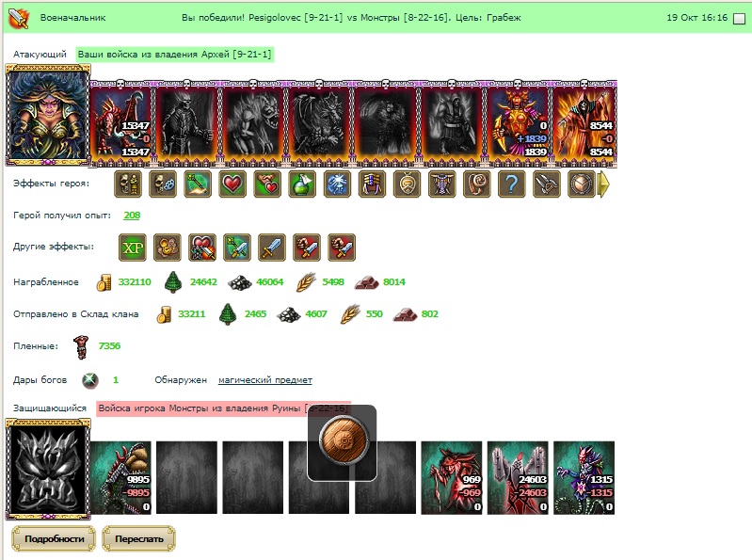Image resolution: width=752 pixels, height=560 pixels.
Task: Click the question mark hero effect icon
Action: [x=512, y=184]
